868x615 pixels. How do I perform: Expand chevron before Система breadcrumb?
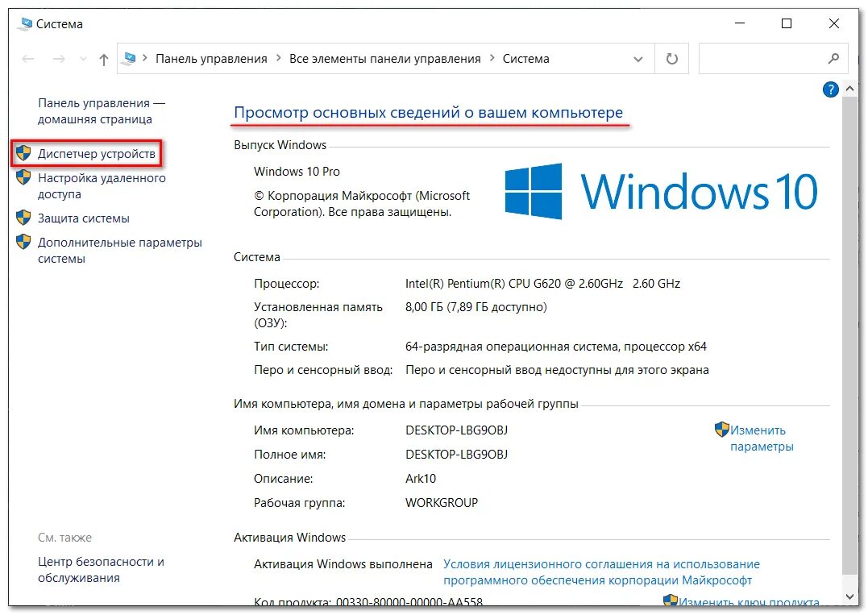click(492, 58)
